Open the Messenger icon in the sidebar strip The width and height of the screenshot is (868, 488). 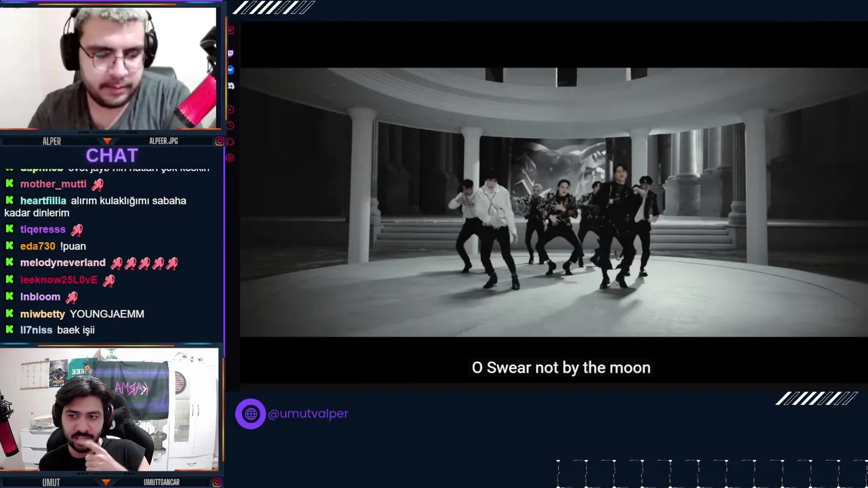[231, 70]
